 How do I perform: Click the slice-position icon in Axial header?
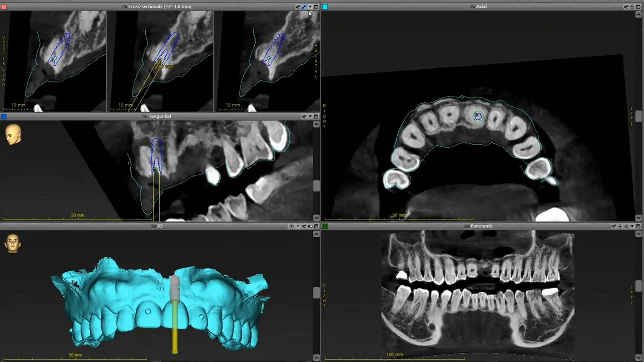[632, 7]
